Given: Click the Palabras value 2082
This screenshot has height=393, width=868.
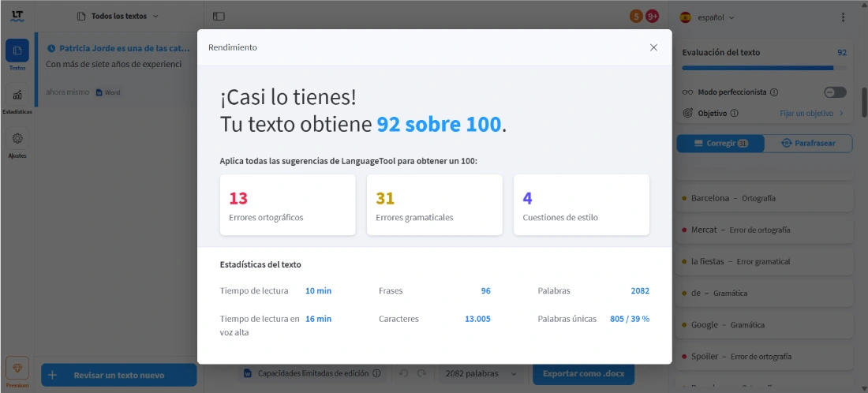Looking at the screenshot, I should [x=640, y=290].
